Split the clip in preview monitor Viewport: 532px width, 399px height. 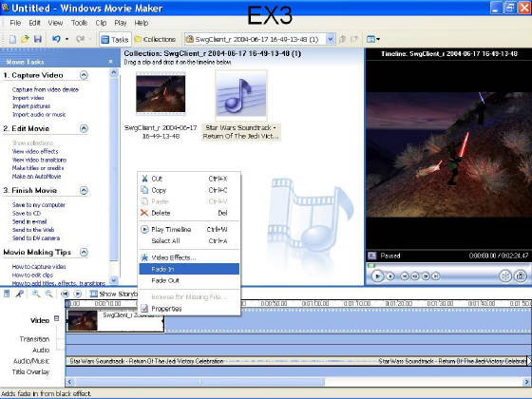505,275
